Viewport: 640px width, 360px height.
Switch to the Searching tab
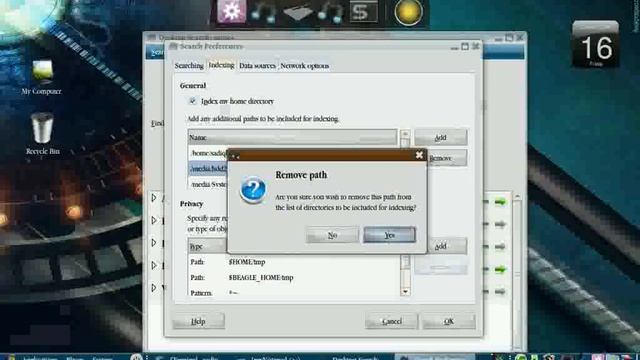(x=189, y=66)
